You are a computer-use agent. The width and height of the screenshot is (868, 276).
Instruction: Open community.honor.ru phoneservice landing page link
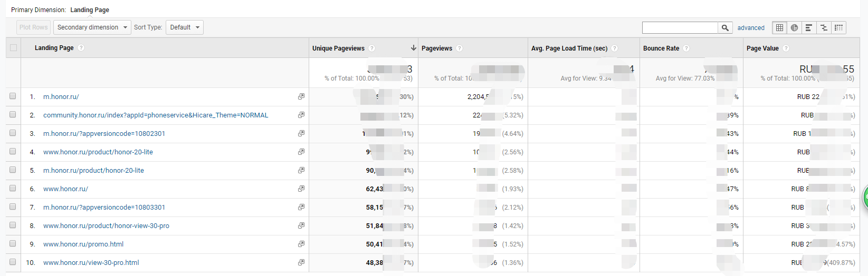tap(156, 115)
